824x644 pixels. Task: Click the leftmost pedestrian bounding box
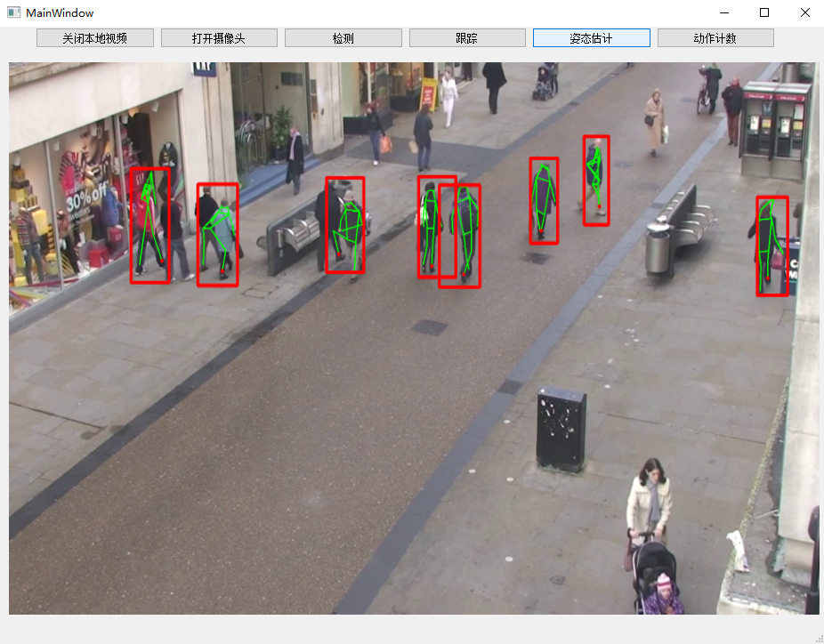pos(150,224)
